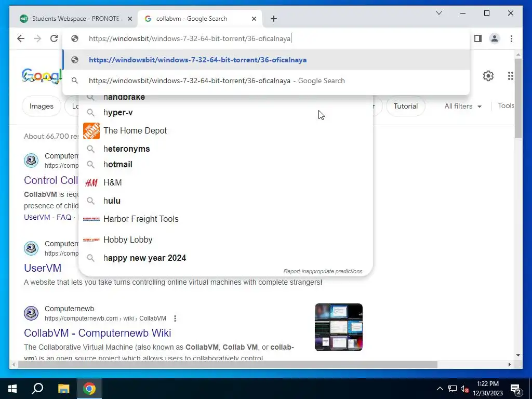Screen dimensions: 532x399
Task: Switch to collabvm Google Search tab
Action: coord(200,19)
